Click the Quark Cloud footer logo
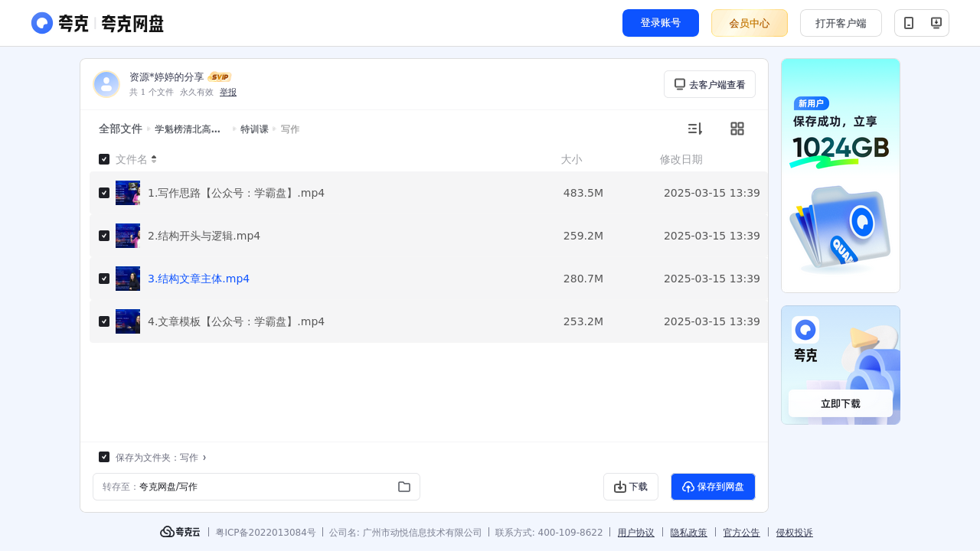 click(180, 532)
